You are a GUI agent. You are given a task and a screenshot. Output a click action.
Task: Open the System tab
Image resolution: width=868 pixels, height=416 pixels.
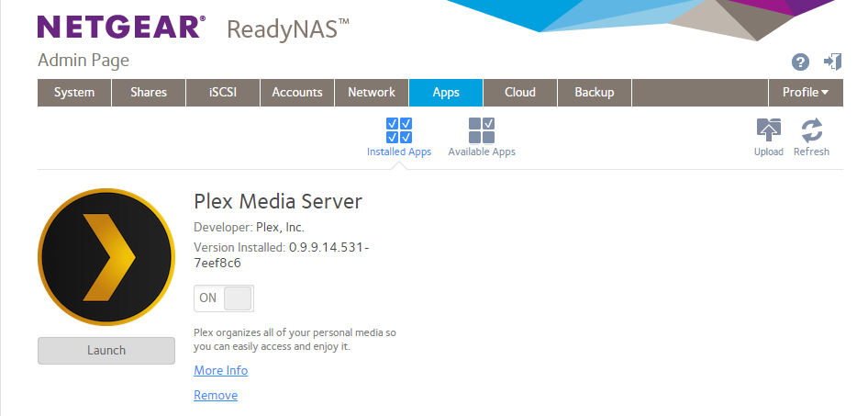(x=74, y=93)
